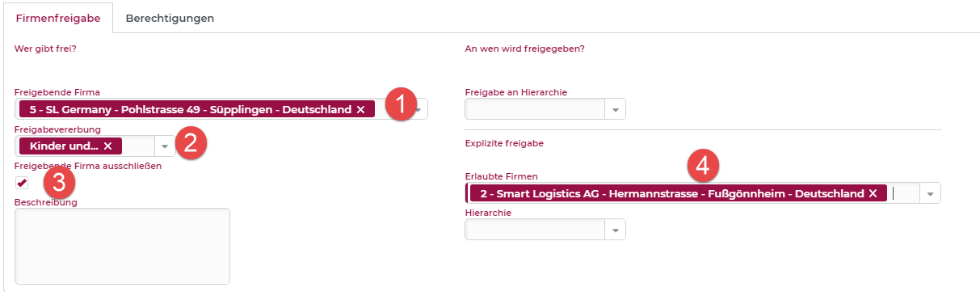Click into the Beschreibung text area

click(122, 246)
